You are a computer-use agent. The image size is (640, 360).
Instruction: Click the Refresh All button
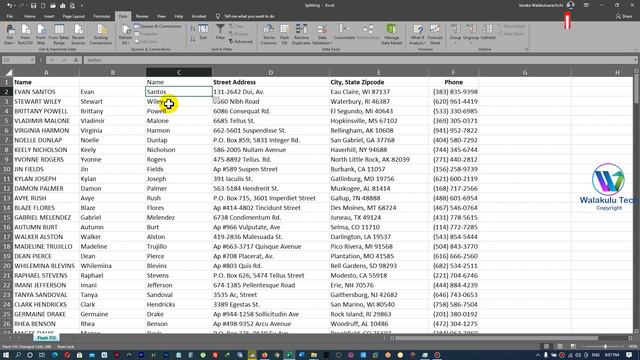point(125,34)
